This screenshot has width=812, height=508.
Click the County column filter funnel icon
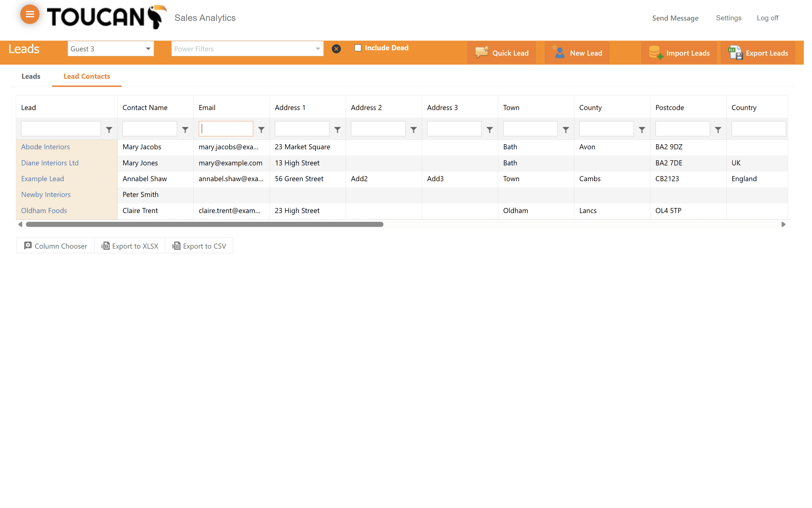coord(642,129)
